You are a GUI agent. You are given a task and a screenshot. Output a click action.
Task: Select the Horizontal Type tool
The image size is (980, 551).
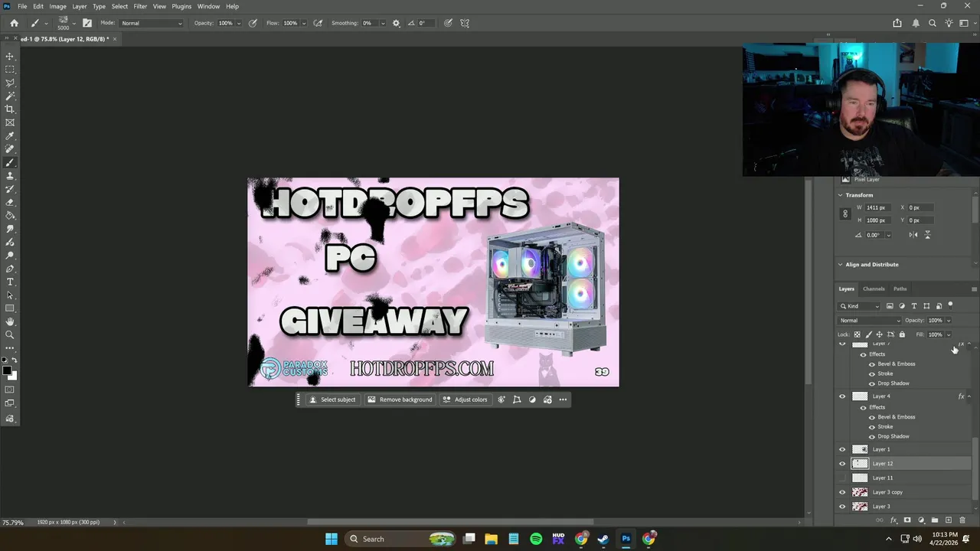[10, 282]
